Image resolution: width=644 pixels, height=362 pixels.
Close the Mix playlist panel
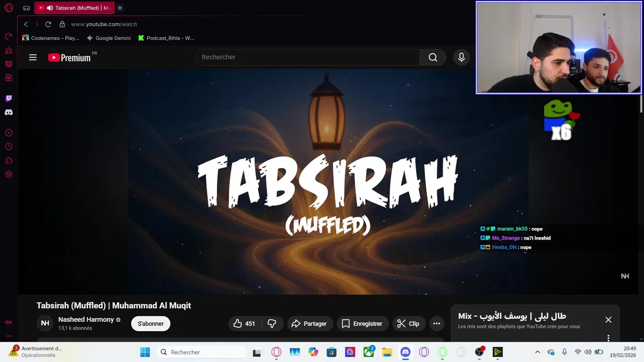tap(608, 320)
